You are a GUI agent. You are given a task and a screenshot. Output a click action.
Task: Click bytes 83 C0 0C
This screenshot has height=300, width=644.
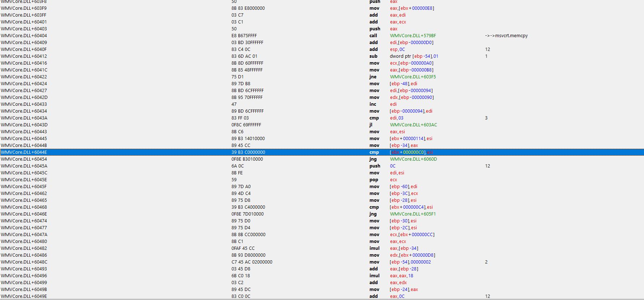pyautogui.click(x=241, y=296)
